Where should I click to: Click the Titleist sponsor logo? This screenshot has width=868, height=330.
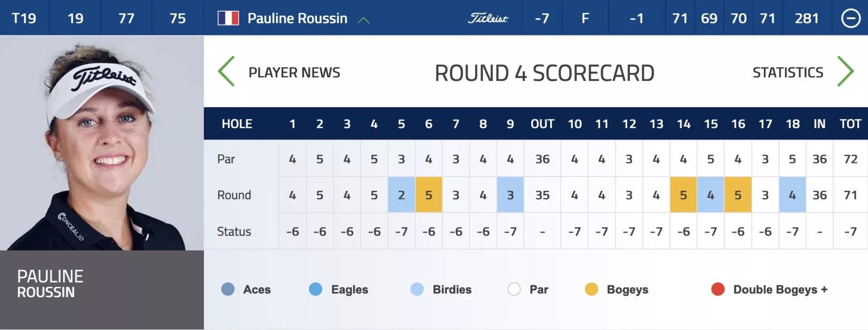pyautogui.click(x=488, y=18)
